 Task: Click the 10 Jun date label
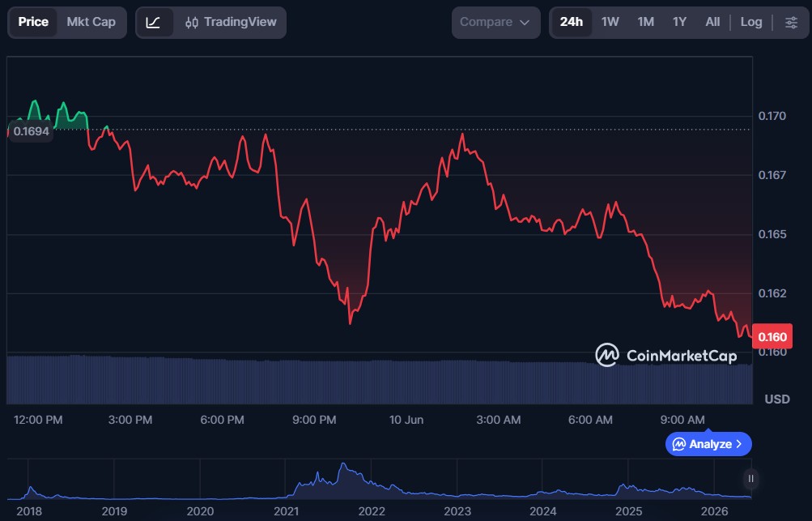pos(406,420)
